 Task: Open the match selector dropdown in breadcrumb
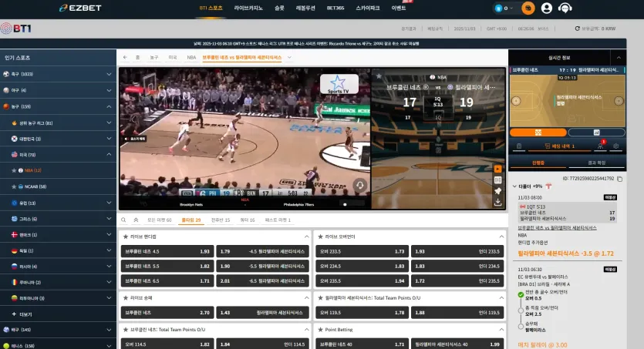point(289,58)
